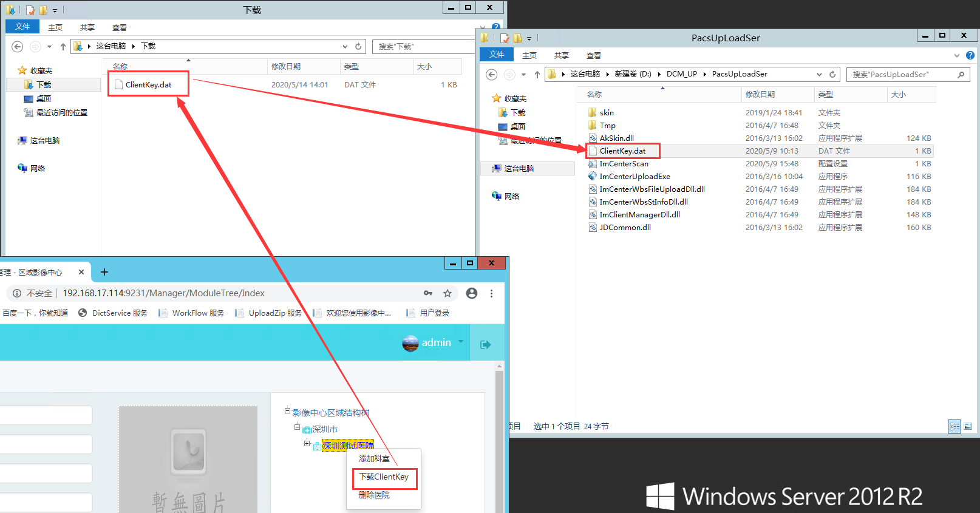Choose 删除医院 in the context menu
Viewport: 980px width, 513px height.
coord(374,495)
